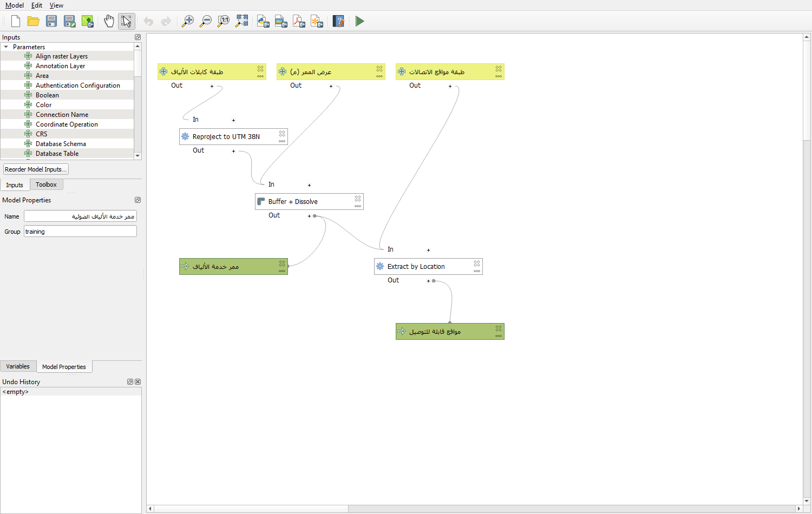Screen dimensions: 812x514
Task: Expand Out links of عرض الممر (م) input
Action: pyautogui.click(x=331, y=86)
